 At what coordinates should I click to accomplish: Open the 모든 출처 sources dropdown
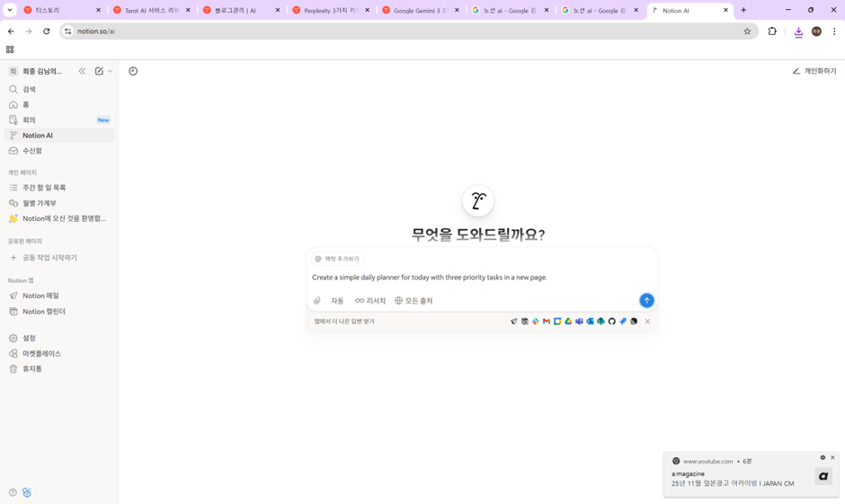[414, 300]
